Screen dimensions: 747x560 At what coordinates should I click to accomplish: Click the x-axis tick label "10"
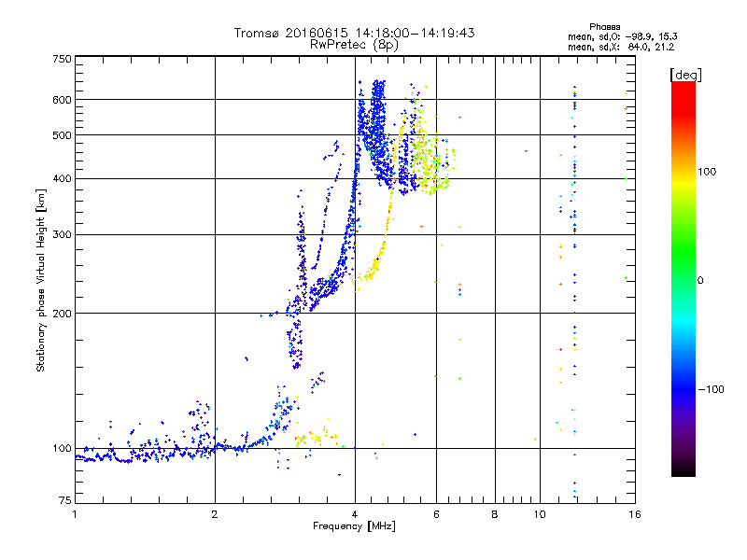(x=540, y=514)
